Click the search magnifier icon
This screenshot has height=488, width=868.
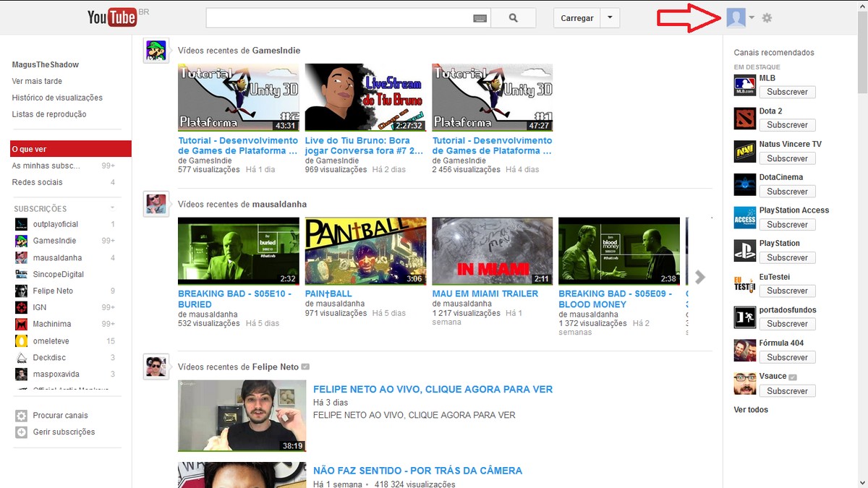[x=514, y=17]
